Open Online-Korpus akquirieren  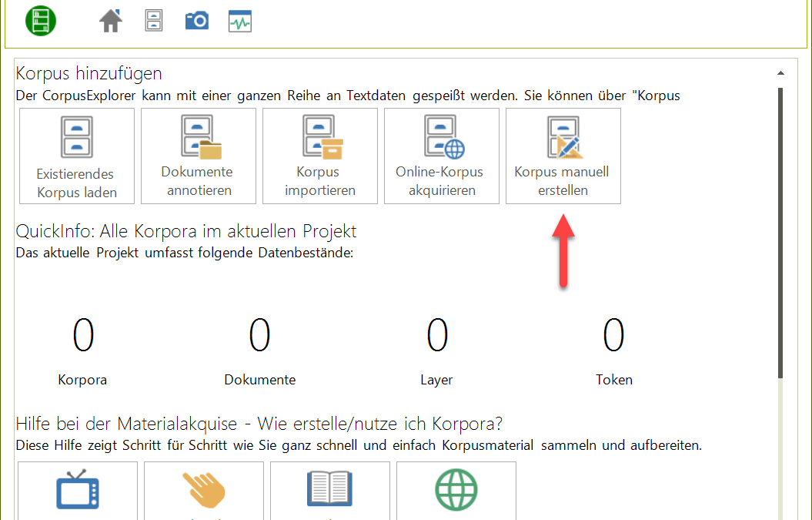(x=442, y=156)
